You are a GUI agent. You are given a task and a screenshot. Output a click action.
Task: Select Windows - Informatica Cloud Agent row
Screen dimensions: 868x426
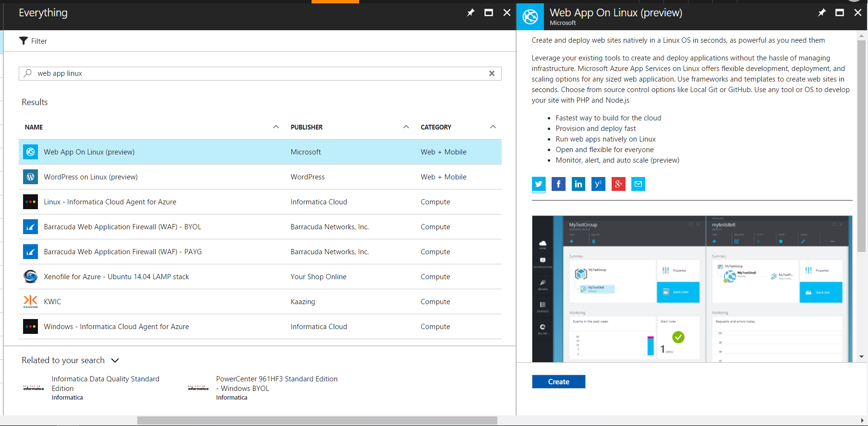[260, 327]
